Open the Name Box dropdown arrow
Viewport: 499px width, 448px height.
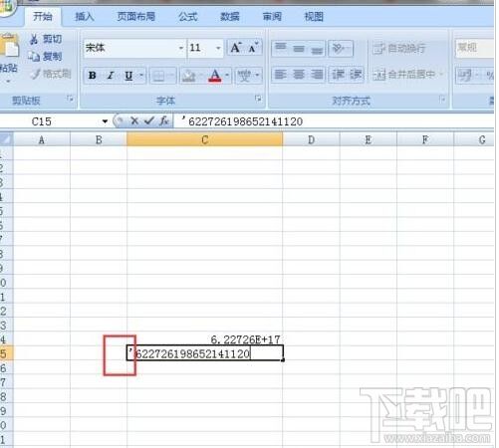[x=105, y=121]
